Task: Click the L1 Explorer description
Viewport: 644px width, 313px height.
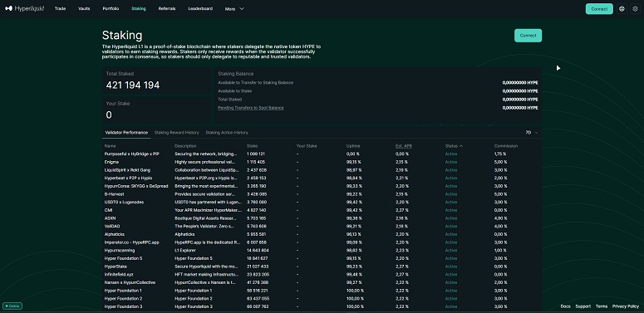Action: click(185, 251)
